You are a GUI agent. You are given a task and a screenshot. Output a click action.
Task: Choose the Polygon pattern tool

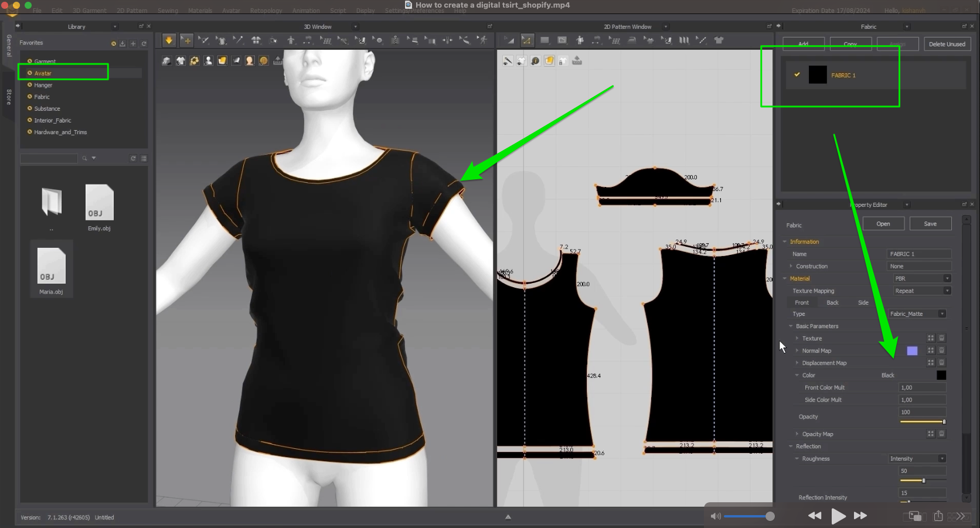click(x=562, y=40)
